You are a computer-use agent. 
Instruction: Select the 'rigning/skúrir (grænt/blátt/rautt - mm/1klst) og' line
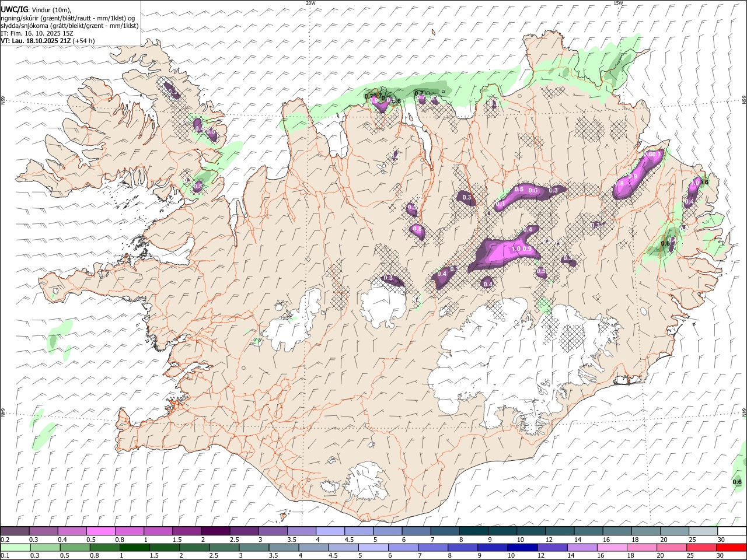[x=68, y=18]
